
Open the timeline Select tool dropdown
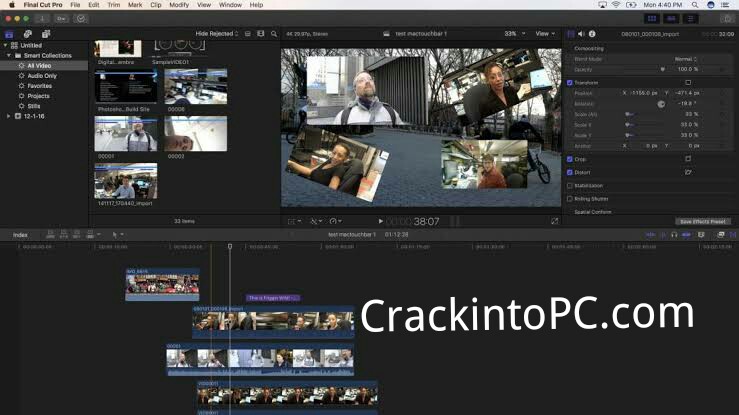[117, 235]
